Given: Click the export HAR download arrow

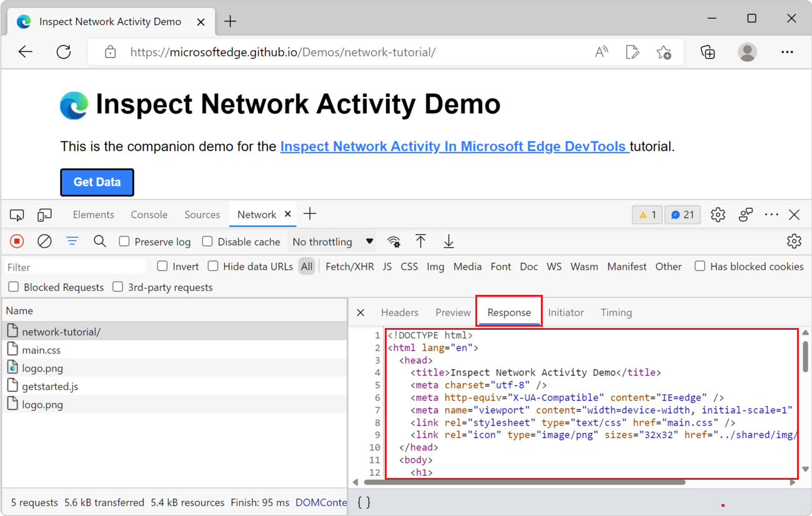Looking at the screenshot, I should (x=448, y=241).
